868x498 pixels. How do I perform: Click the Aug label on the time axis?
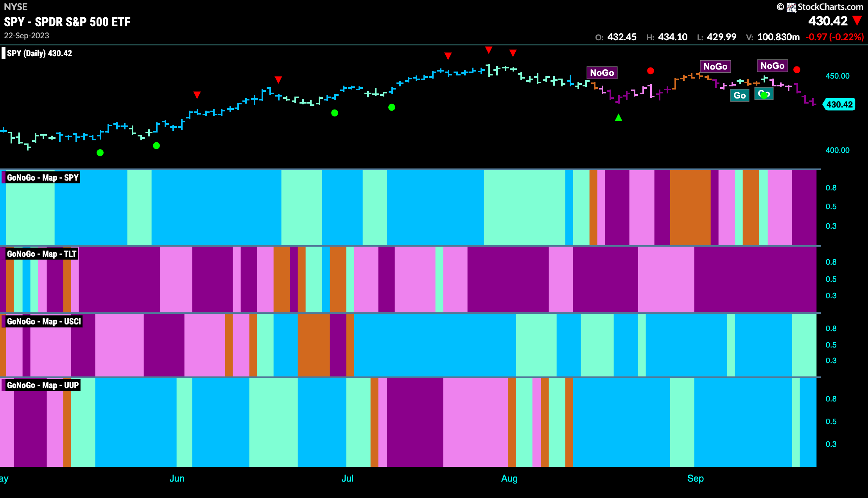click(509, 478)
